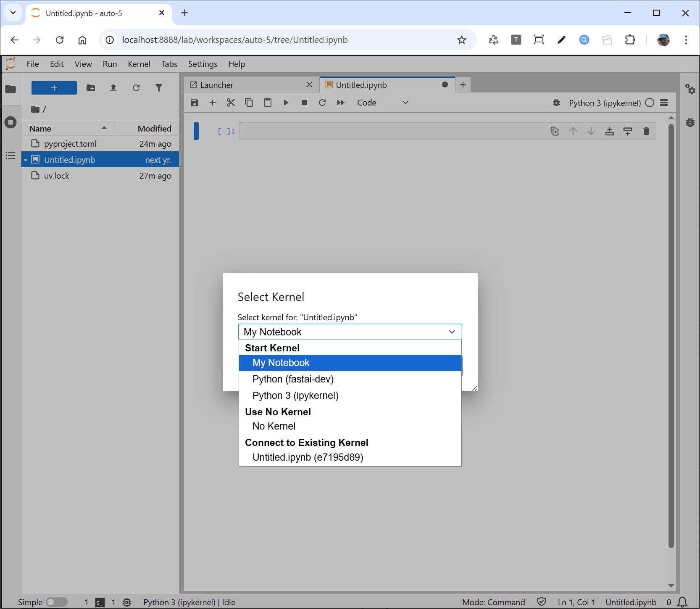Viewport: 700px width, 609px height.
Task: Open notifications bell in status bar
Action: click(x=683, y=602)
